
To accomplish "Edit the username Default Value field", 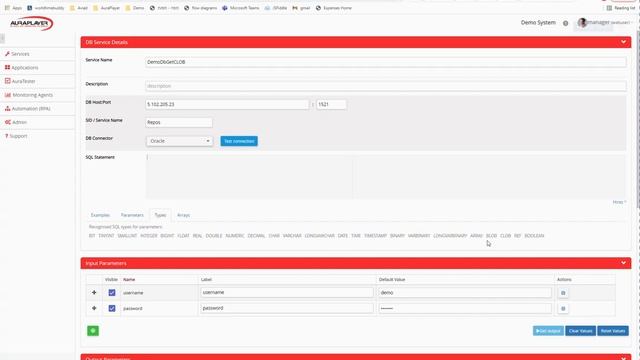I will [465, 293].
